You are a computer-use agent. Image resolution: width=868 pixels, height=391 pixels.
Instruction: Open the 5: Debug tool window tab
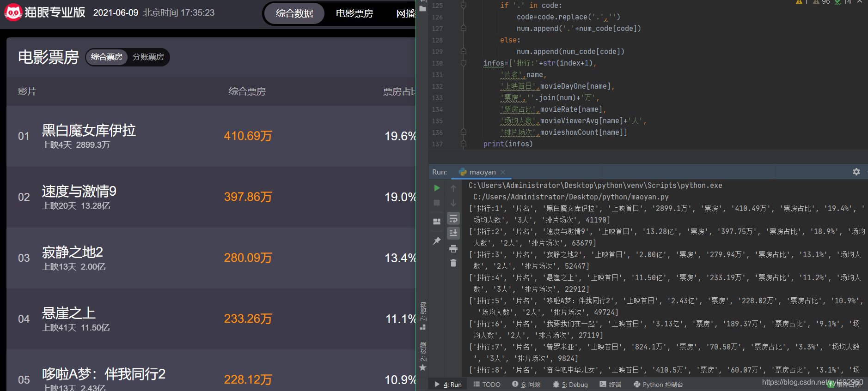point(570,385)
